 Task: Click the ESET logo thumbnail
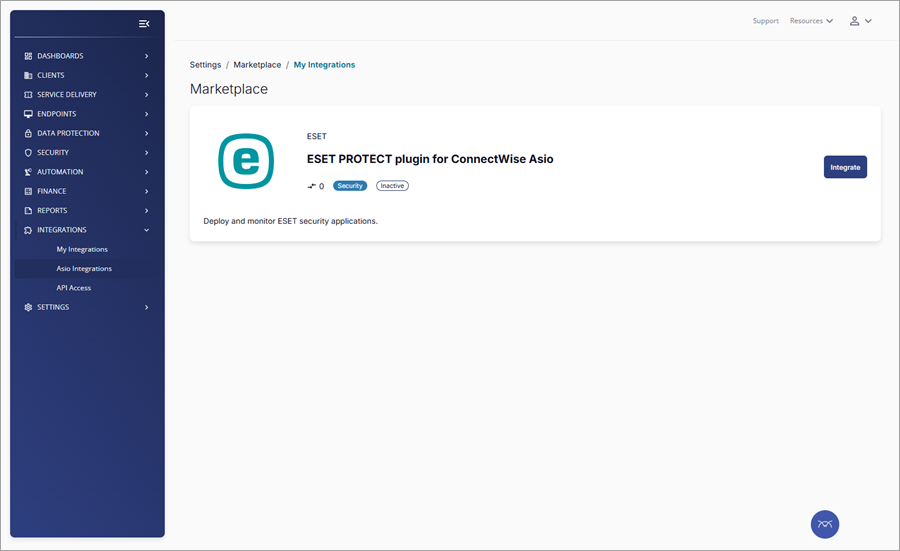click(246, 161)
